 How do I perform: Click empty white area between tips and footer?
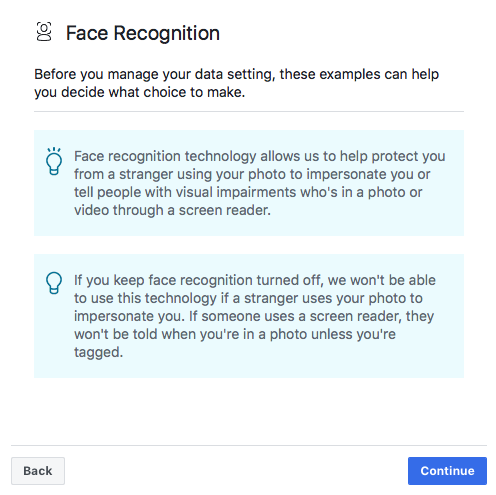(249, 411)
